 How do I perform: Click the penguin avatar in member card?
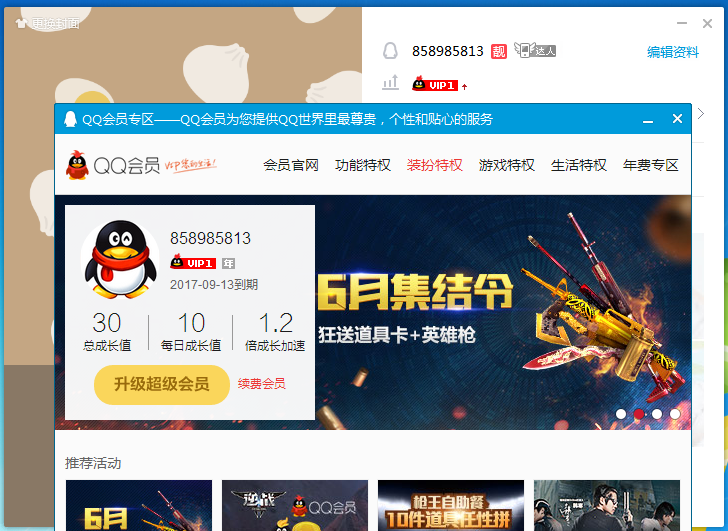pyautogui.click(x=120, y=259)
